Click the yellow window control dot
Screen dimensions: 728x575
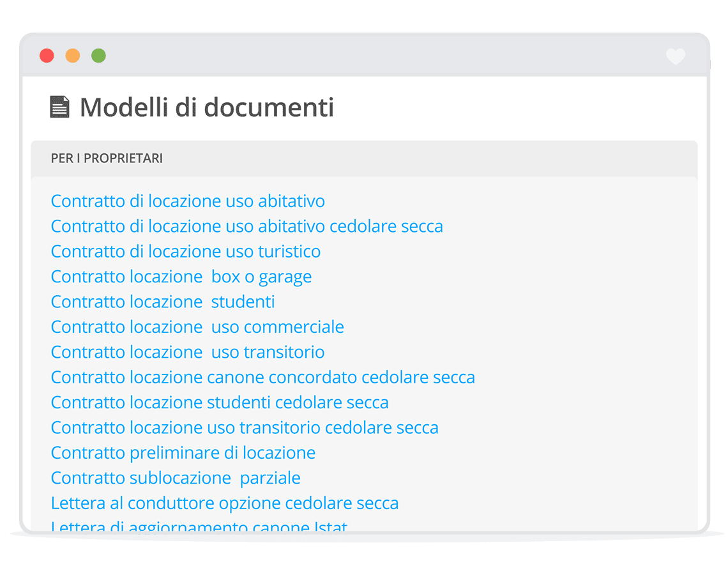tap(72, 56)
